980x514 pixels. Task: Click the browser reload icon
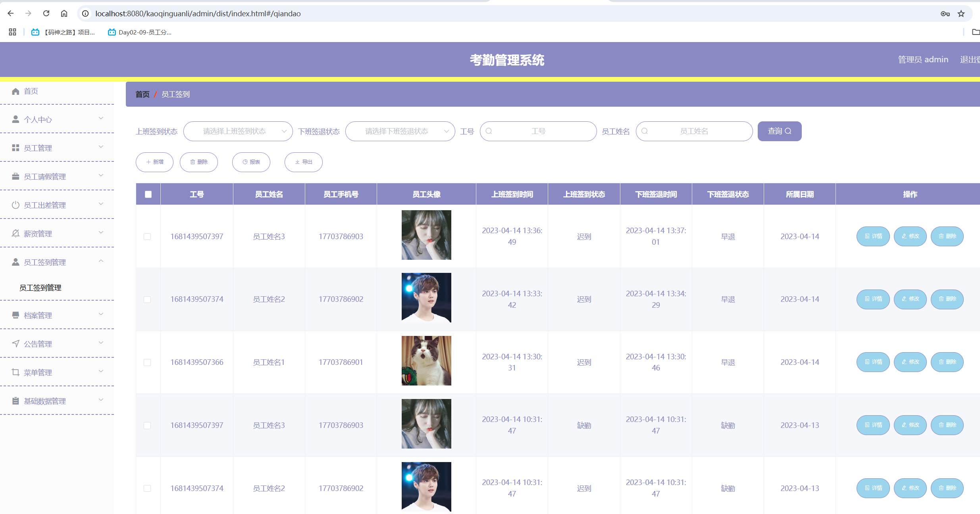(x=46, y=13)
